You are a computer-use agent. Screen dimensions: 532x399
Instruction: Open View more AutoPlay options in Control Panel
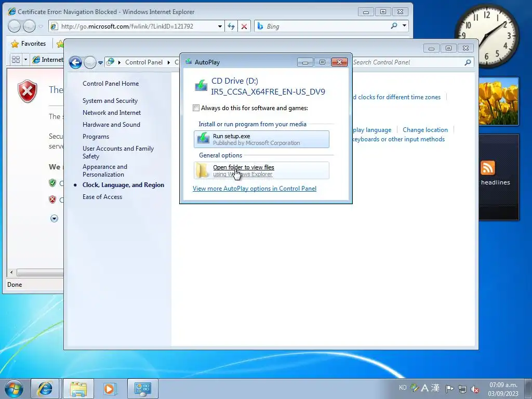[x=255, y=189]
